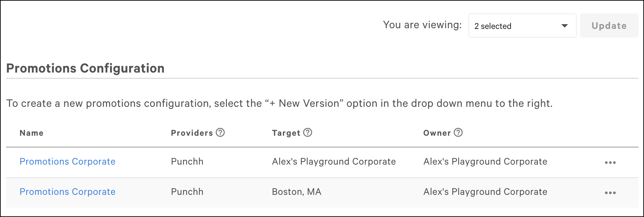Screen dimensions: 644x217
Task: Open Promotions Corporate link targeting Boston, MA
Action: click(67, 192)
